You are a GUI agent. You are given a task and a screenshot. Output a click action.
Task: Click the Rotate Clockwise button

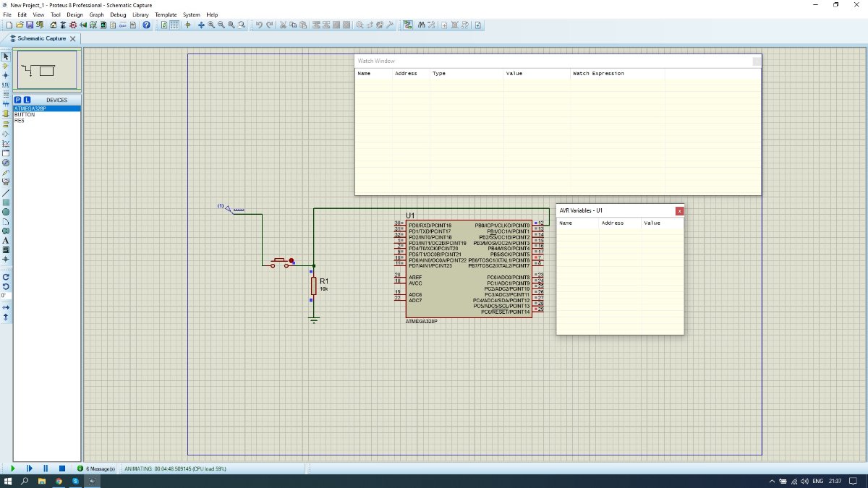tap(6, 277)
